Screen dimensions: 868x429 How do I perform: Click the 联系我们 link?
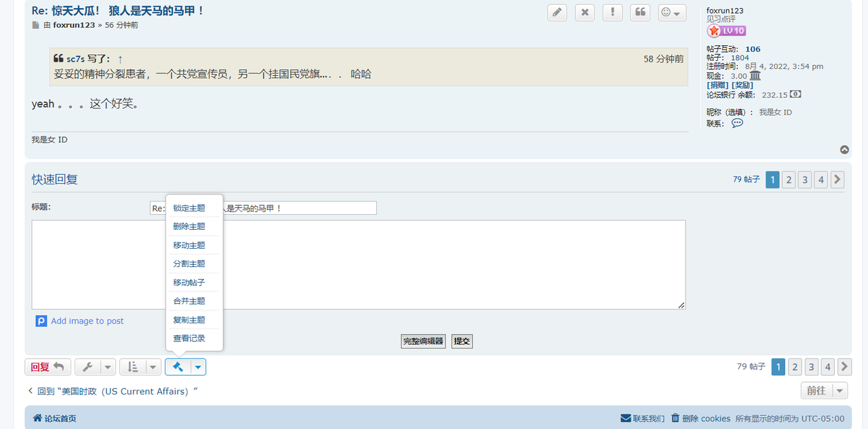click(648, 419)
